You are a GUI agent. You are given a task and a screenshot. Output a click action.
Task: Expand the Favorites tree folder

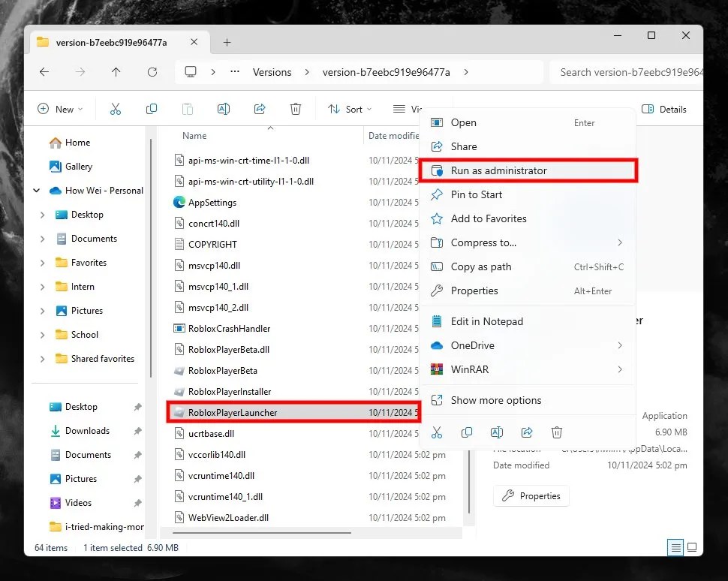[42, 263]
